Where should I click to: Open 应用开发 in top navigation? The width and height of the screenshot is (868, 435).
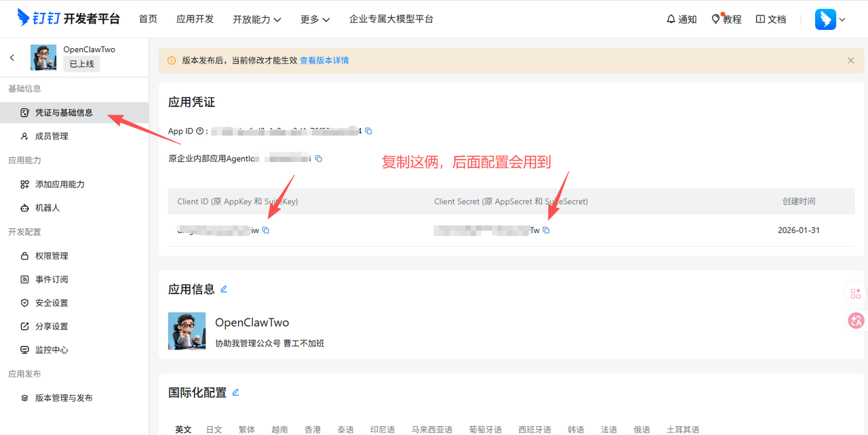[195, 19]
